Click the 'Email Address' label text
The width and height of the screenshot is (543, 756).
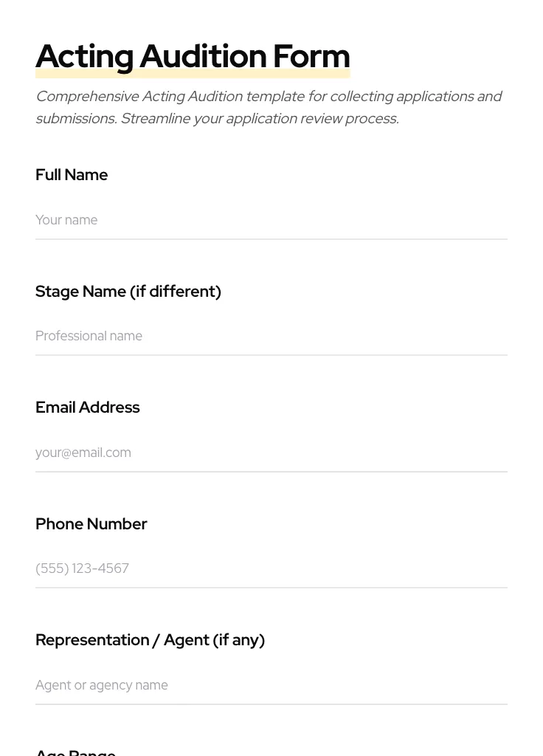(87, 408)
